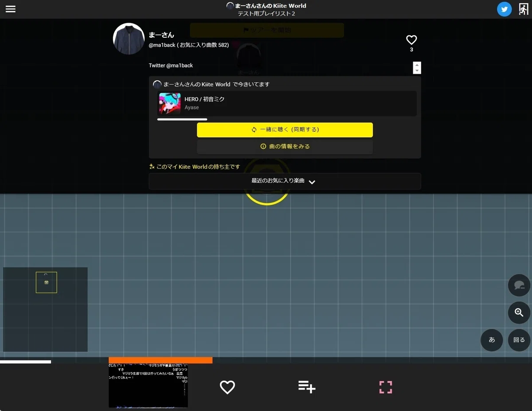Click the orange playback progress bar
532x411 pixels.
(x=160, y=360)
